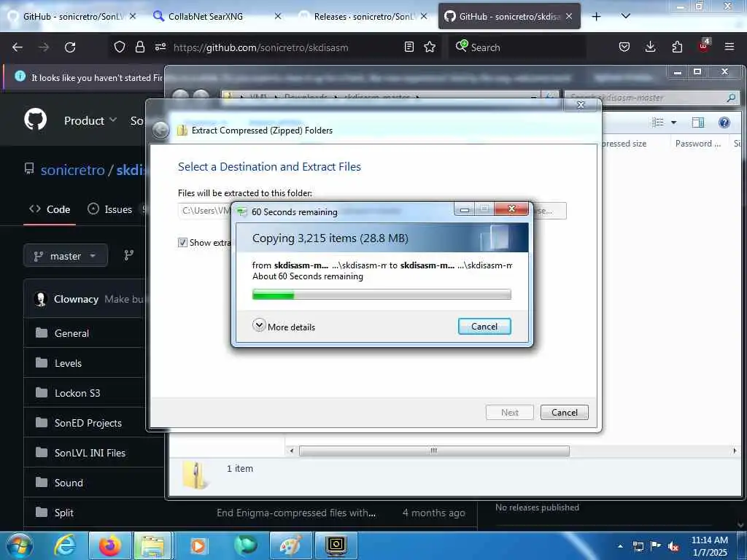747x560 pixels.
Task: Show hidden system tray icons
Action: tap(620, 546)
